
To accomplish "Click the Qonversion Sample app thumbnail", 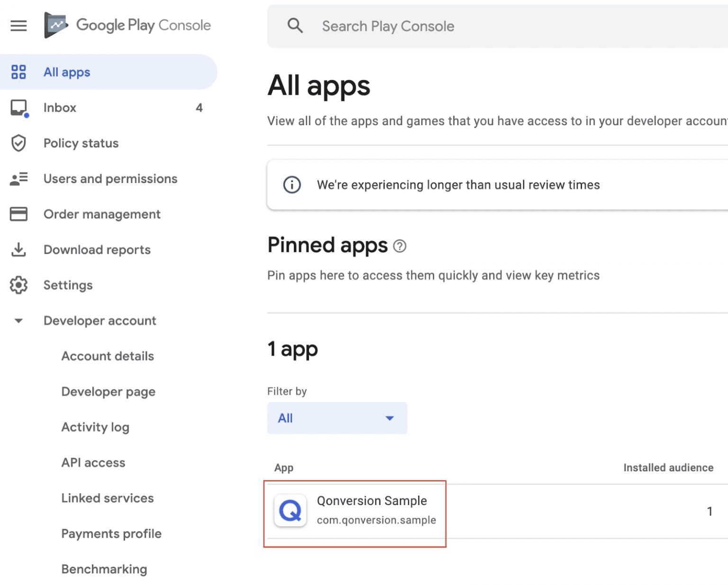I will 290,511.
